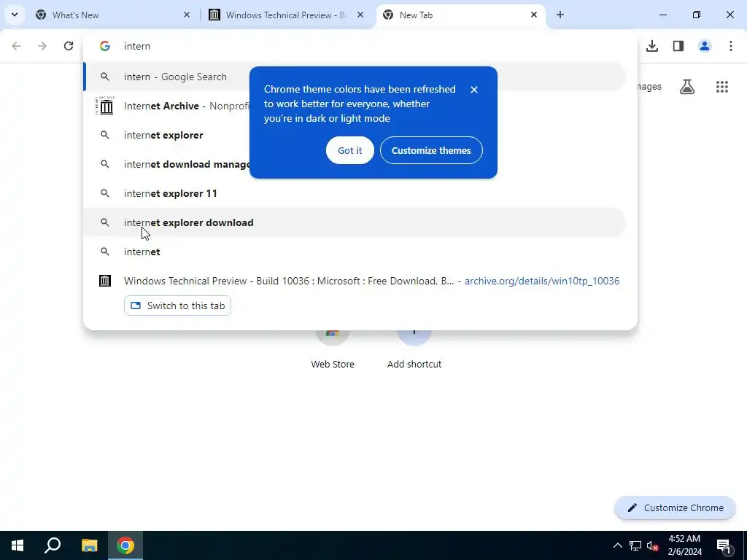This screenshot has width=747, height=560.
Task: Click the magnifier icon beside 'internet explorer 11'
Action: (x=105, y=193)
